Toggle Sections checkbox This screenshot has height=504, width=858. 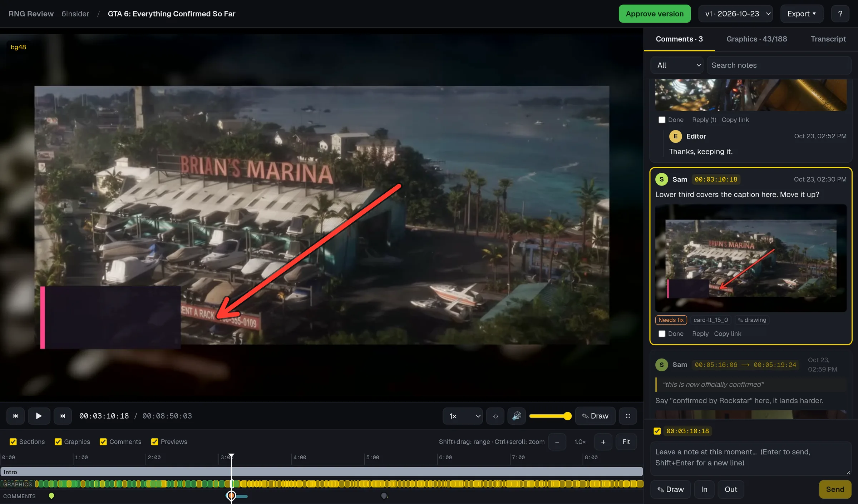click(13, 442)
